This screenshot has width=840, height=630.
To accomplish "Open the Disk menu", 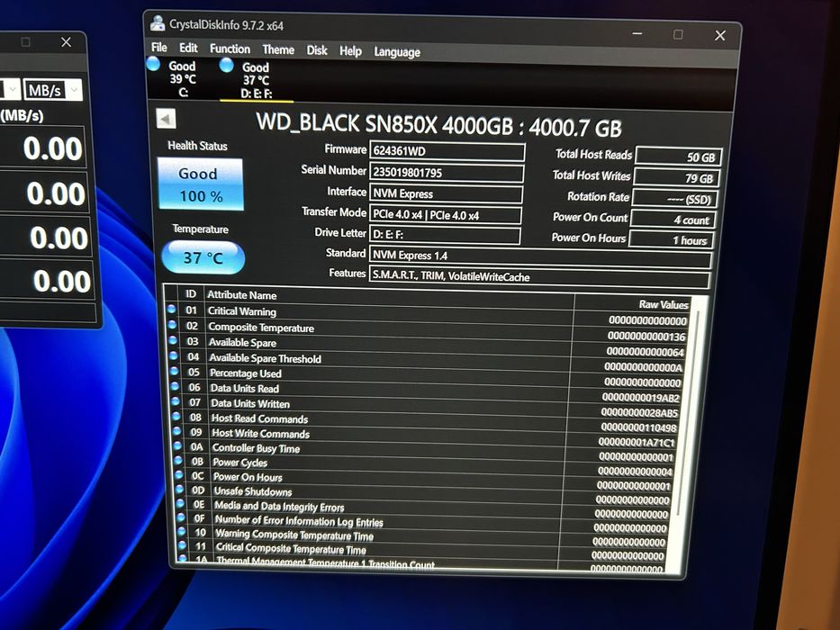I will point(317,50).
